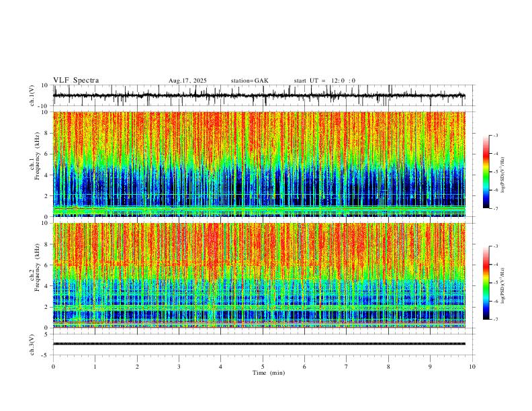532x411 pixels.
Task: Click the '-7' tick on ch.2 colorbar
Action: pyautogui.click(x=495, y=319)
